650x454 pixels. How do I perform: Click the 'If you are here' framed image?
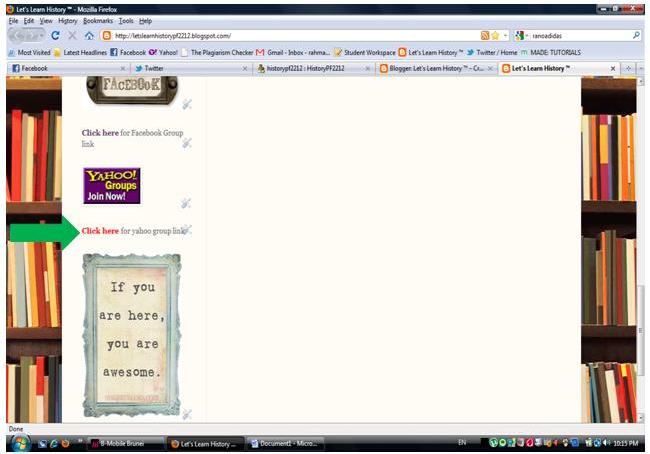click(x=132, y=335)
